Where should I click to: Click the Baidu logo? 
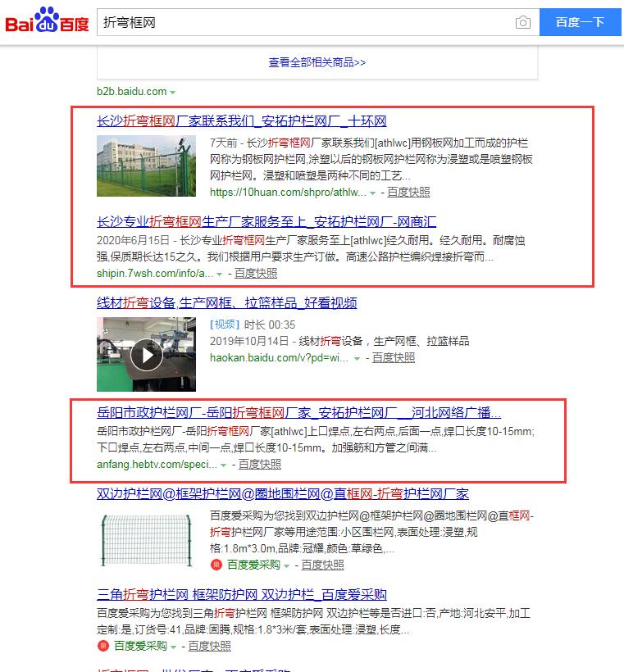point(48,20)
